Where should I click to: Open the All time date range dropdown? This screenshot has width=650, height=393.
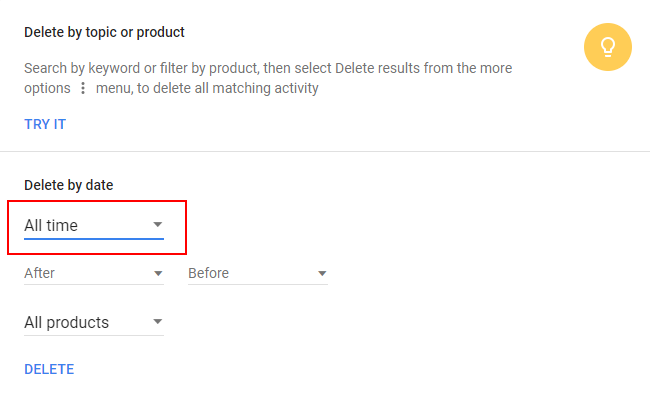[x=94, y=226]
